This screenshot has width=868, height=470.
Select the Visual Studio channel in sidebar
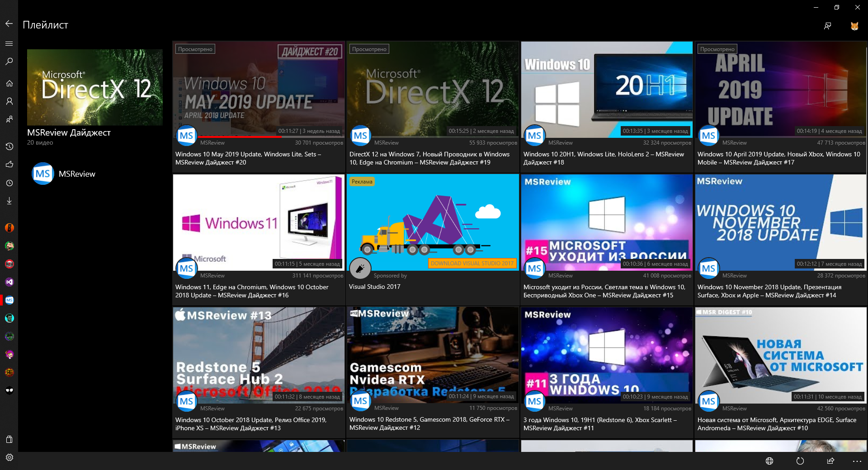point(9,282)
